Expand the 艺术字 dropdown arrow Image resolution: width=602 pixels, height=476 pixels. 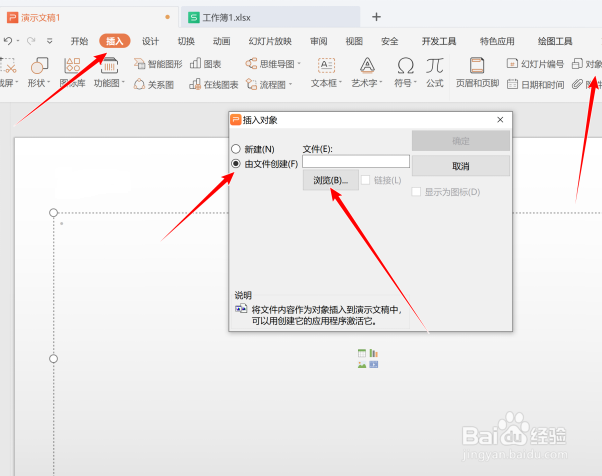(x=380, y=83)
